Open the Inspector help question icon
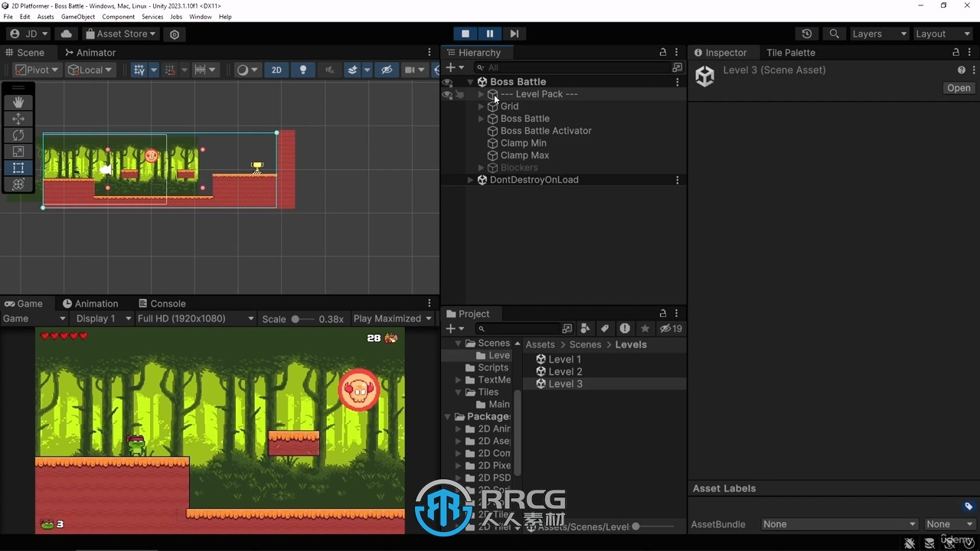The height and width of the screenshot is (551, 980). coord(962,70)
